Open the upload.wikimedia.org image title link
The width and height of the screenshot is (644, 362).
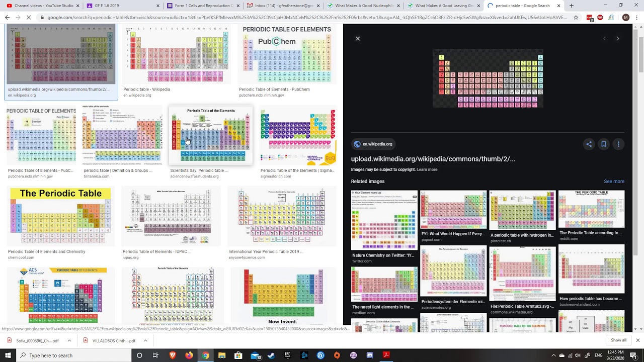(x=433, y=159)
